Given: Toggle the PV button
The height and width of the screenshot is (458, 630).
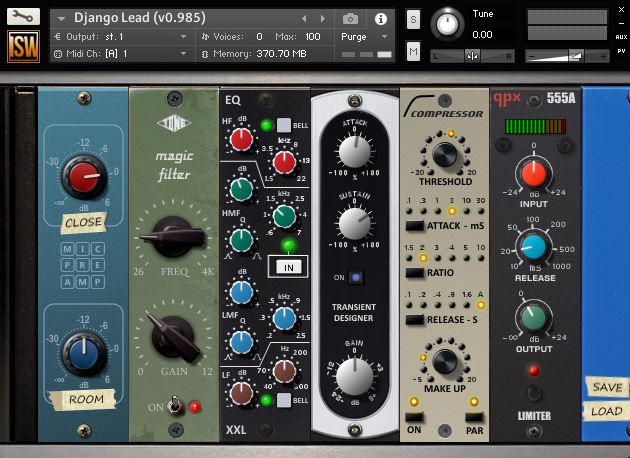Looking at the screenshot, I should coord(621,51).
